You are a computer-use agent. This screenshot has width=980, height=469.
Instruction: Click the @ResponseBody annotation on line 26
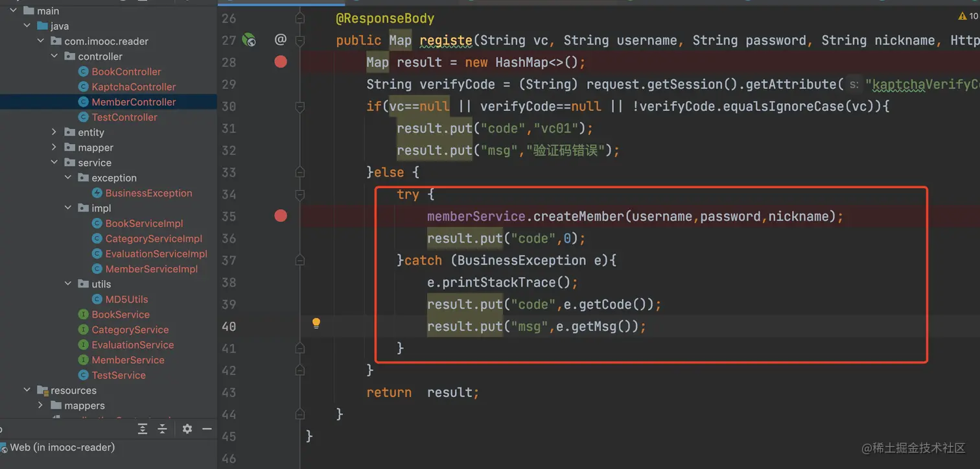point(385,18)
